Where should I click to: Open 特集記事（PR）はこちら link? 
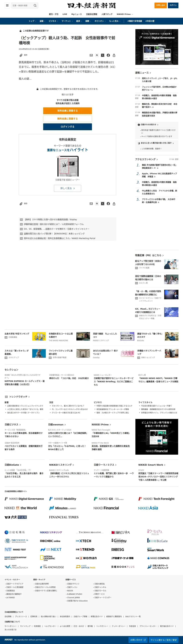pyautogui.click(x=149, y=255)
